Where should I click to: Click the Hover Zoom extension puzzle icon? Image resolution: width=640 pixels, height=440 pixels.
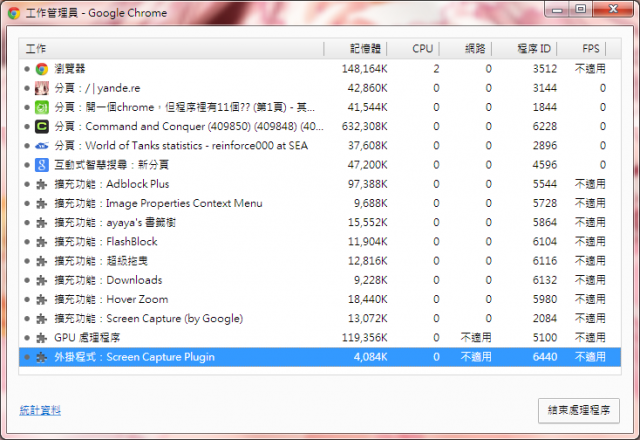[x=42, y=300]
